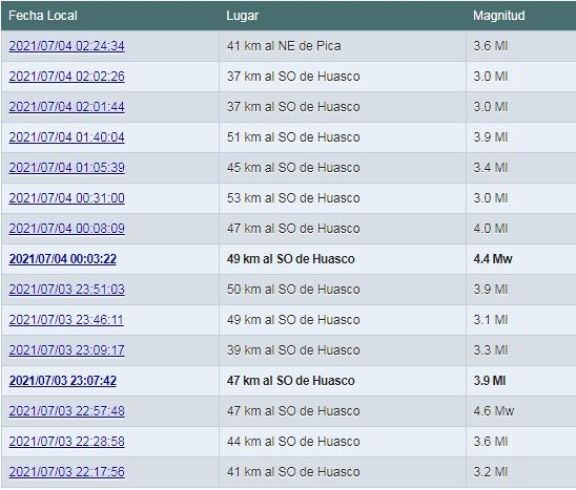Viewport: 576px width, 490px height.
Task: Click the Fecha Local column header
Action: (x=43, y=16)
